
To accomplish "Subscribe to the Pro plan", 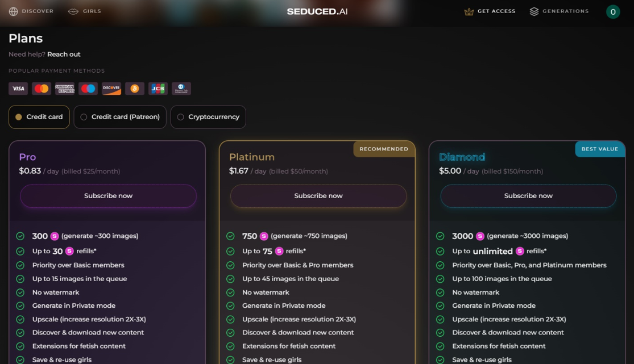I will (x=109, y=196).
